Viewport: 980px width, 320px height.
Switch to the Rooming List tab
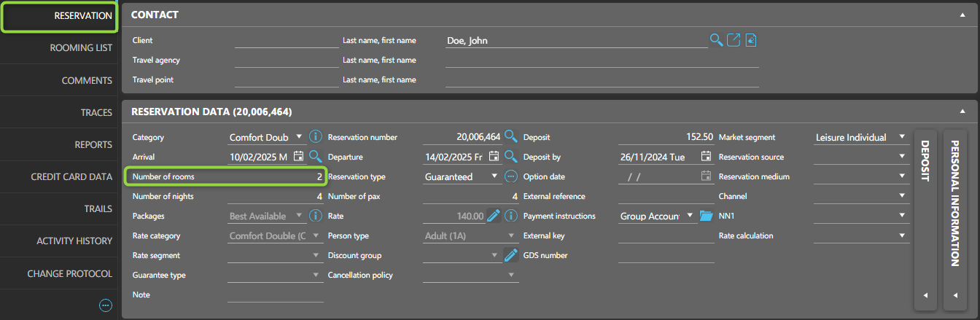pos(80,48)
